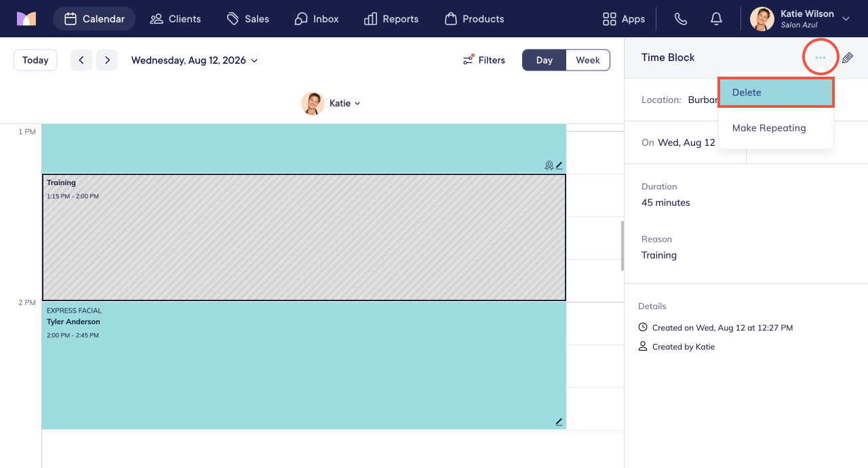
Task: Click Katie Wilson profile avatar
Action: pyautogui.click(x=762, y=19)
